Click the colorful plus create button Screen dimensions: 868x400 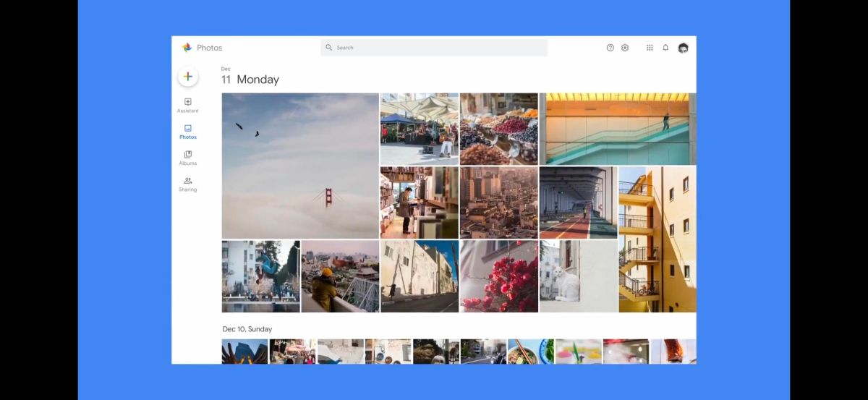point(188,76)
